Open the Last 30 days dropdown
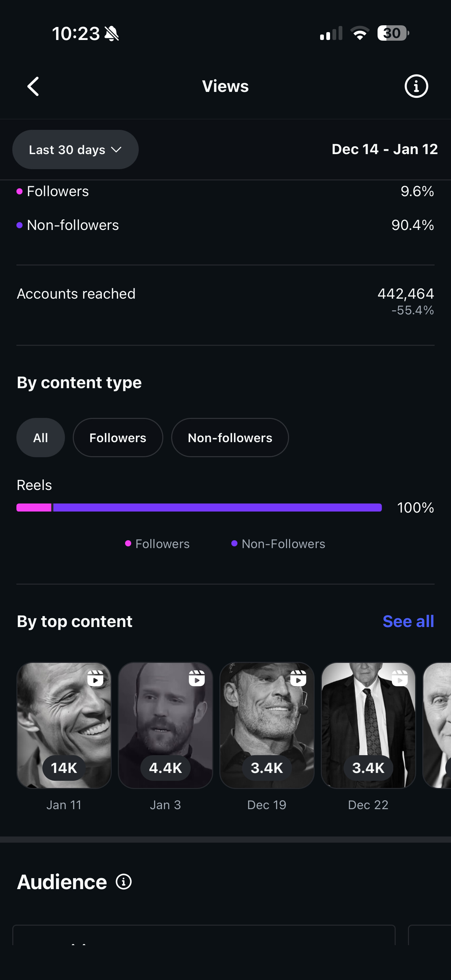Viewport: 451px width, 980px height. [75, 150]
